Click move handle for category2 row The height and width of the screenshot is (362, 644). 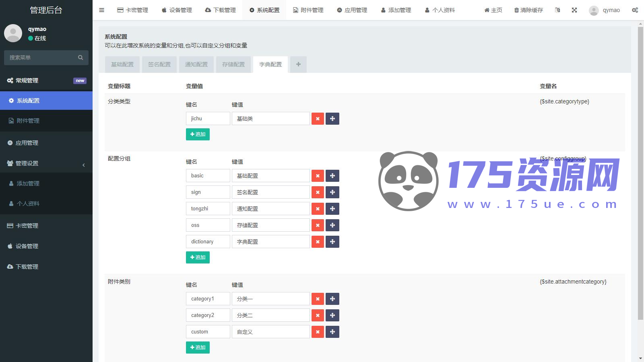(332, 315)
